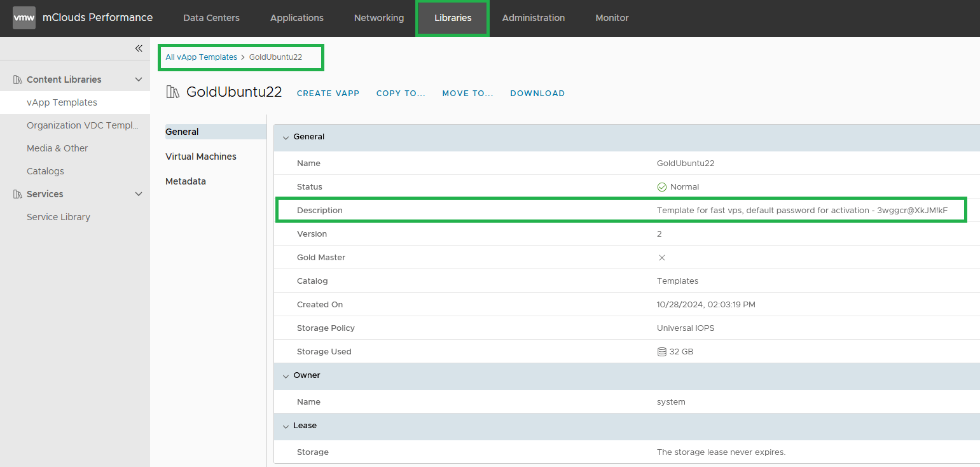This screenshot has width=980, height=467.
Task: Click the 32 GB storage used value
Action: 681,352
